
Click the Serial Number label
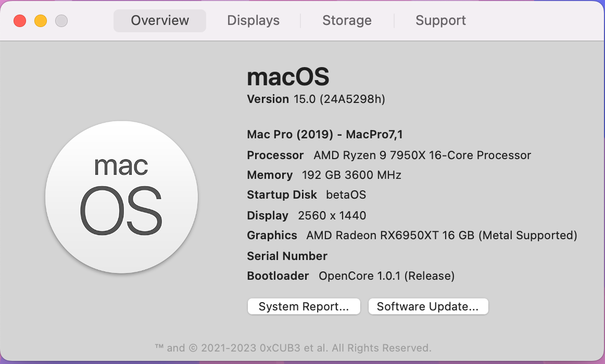[287, 256]
